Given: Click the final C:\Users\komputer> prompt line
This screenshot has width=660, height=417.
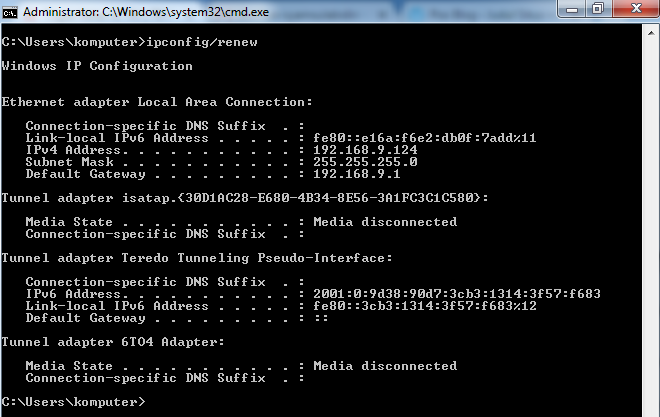Looking at the screenshot, I should coord(73,402).
